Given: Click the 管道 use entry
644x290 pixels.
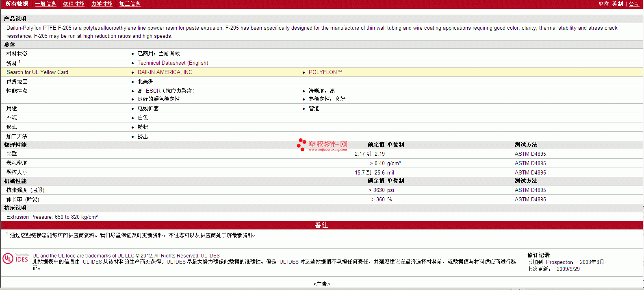Looking at the screenshot, I should click(314, 108).
